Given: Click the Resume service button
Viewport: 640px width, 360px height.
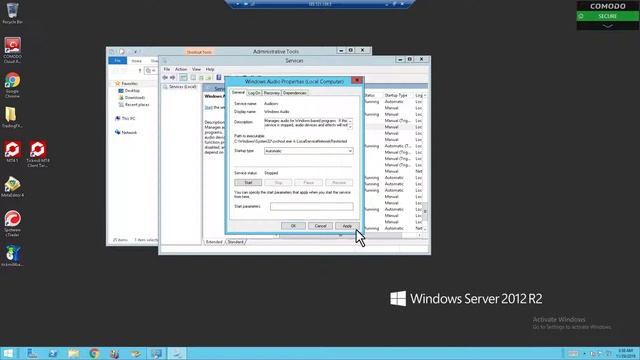Looking at the screenshot, I should [x=339, y=182].
